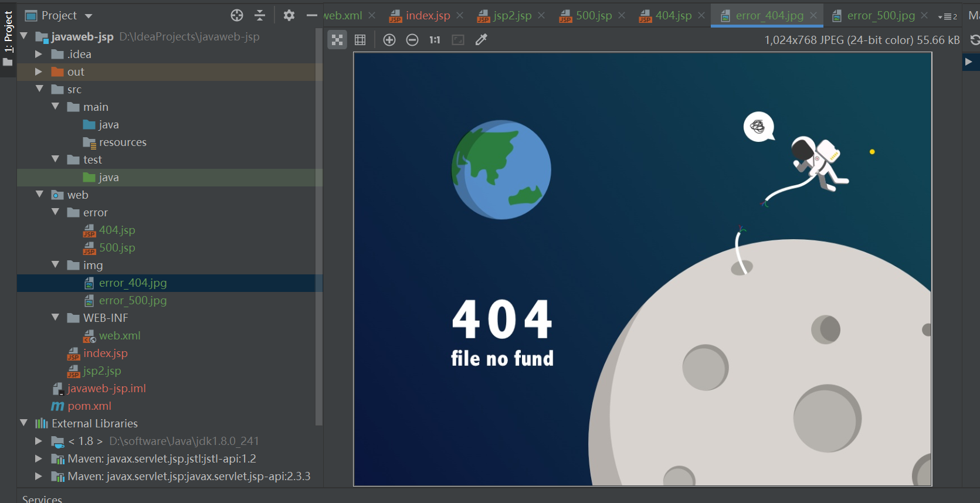Close the 404.jsp tab
This screenshot has height=503, width=980.
[x=701, y=15]
